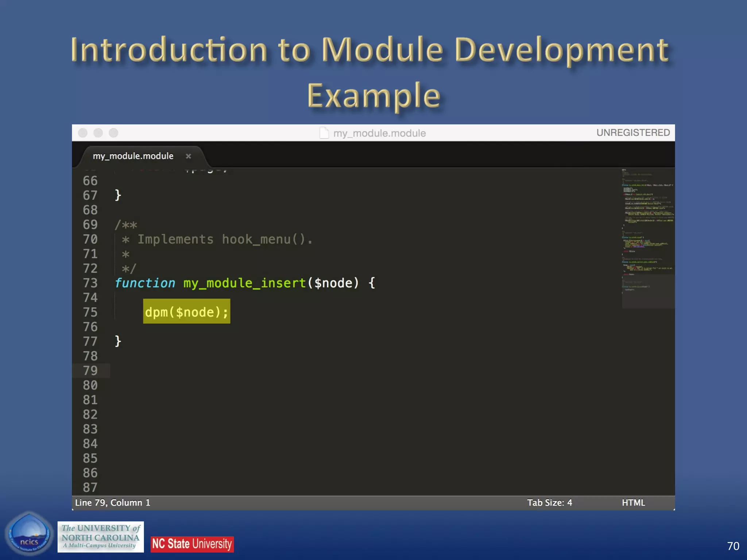The height and width of the screenshot is (560, 747).
Task: Click the NC State University logo
Action: point(192,544)
